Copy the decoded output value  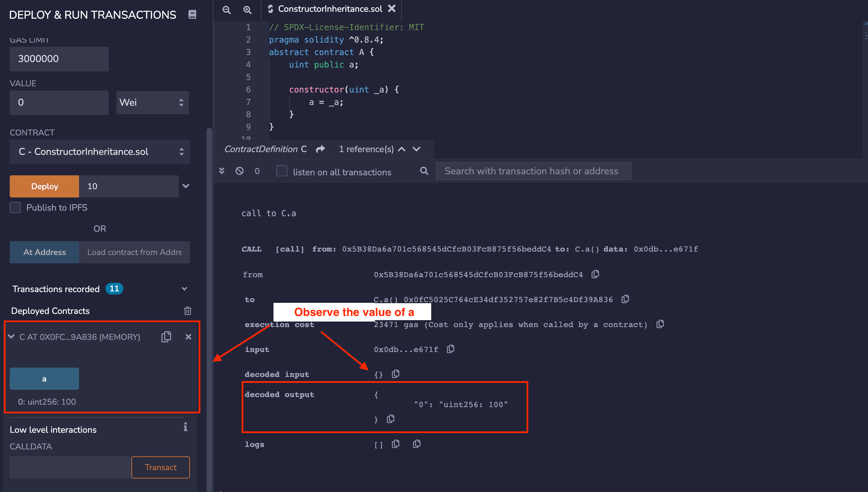point(391,419)
